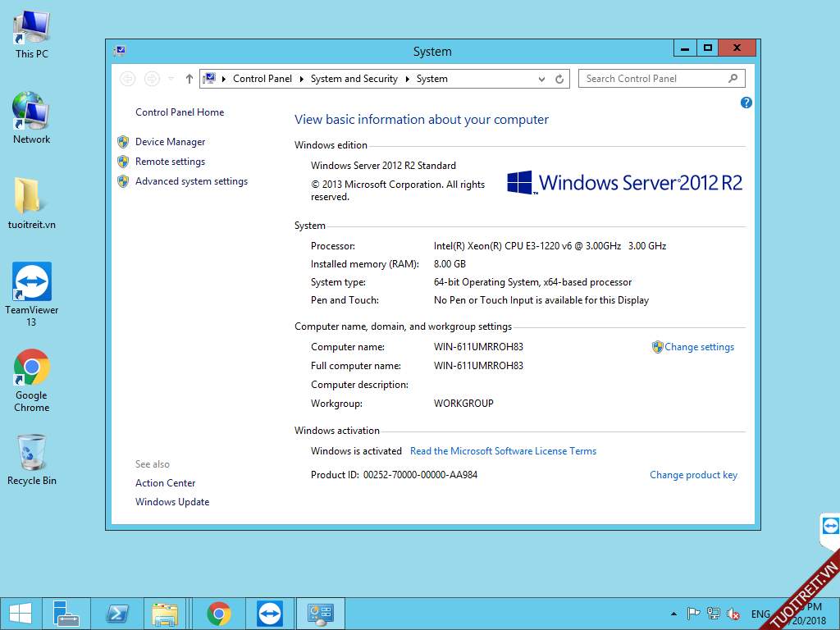Launch PowerShell from the taskbar
Image resolution: width=840 pixels, height=630 pixels.
(x=117, y=613)
